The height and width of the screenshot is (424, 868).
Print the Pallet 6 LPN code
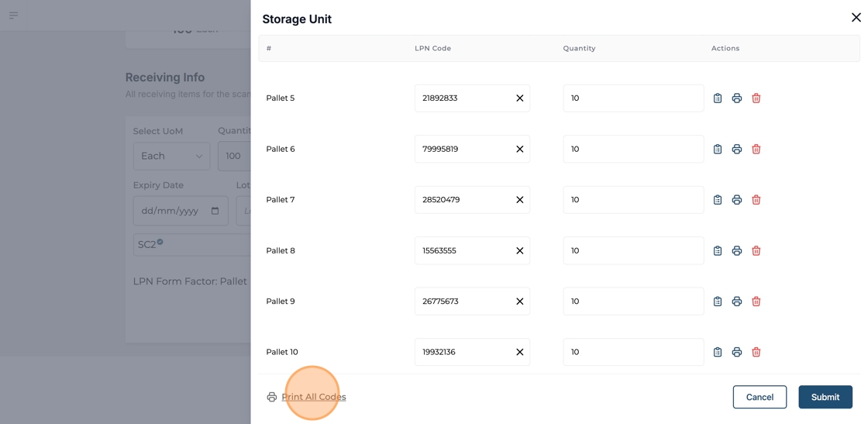(736, 149)
